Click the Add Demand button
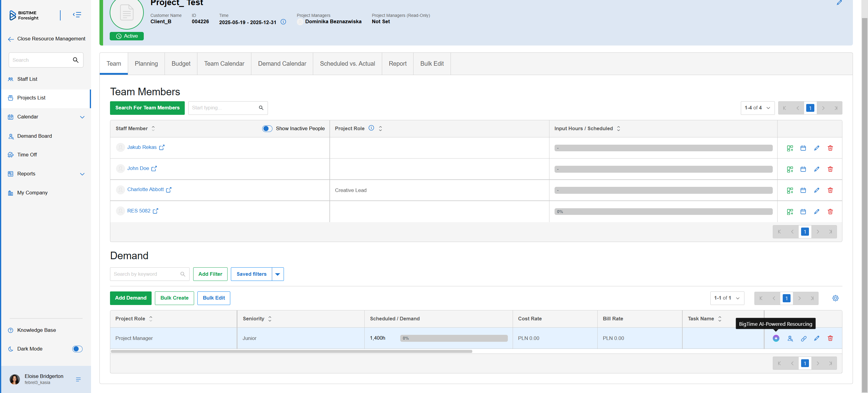Viewport: 868px width, 393px height. 131,298
